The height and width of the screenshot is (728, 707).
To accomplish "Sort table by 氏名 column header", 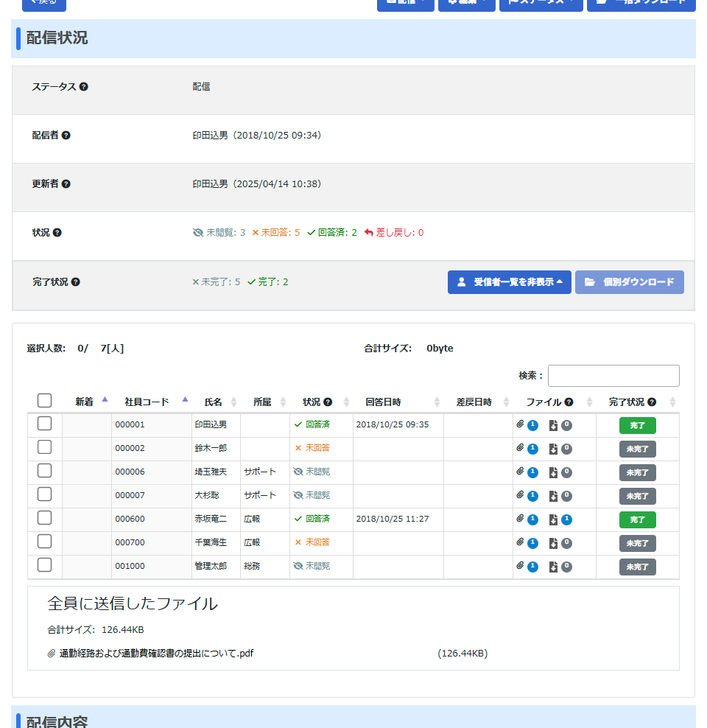I will click(213, 402).
